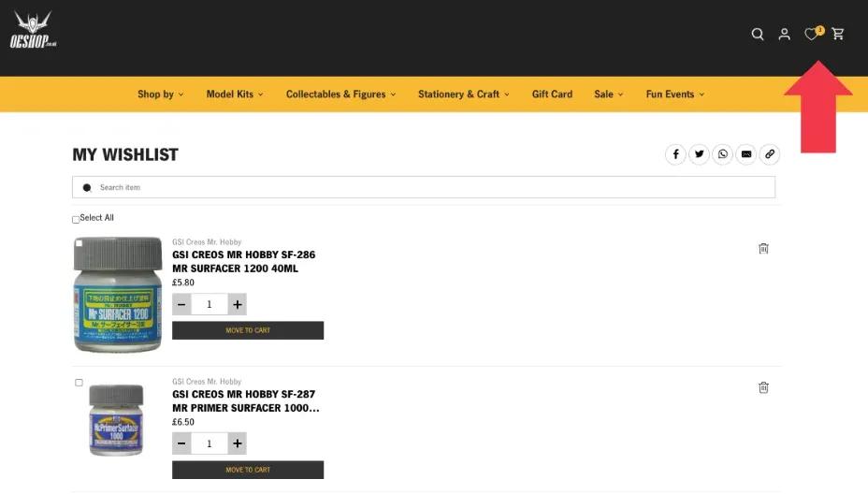Viewport: 868px width, 494px height.
Task: Decrease quantity for Mr Primer Surfacer 1000
Action: tap(181, 443)
